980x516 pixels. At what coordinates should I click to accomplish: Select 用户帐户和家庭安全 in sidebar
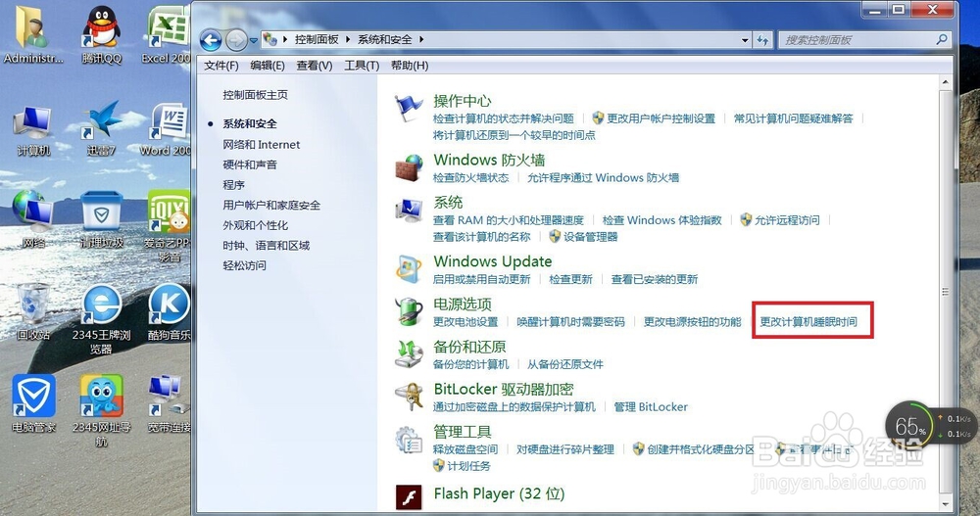tap(271, 205)
